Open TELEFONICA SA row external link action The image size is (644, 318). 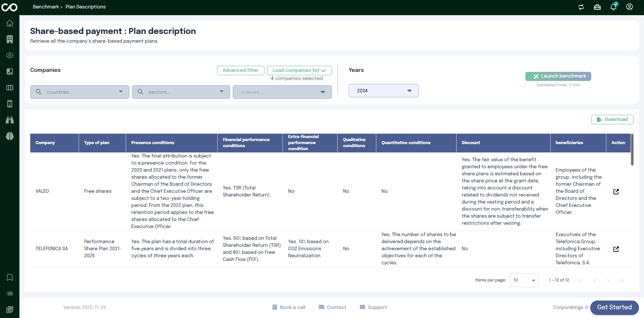tap(616, 249)
